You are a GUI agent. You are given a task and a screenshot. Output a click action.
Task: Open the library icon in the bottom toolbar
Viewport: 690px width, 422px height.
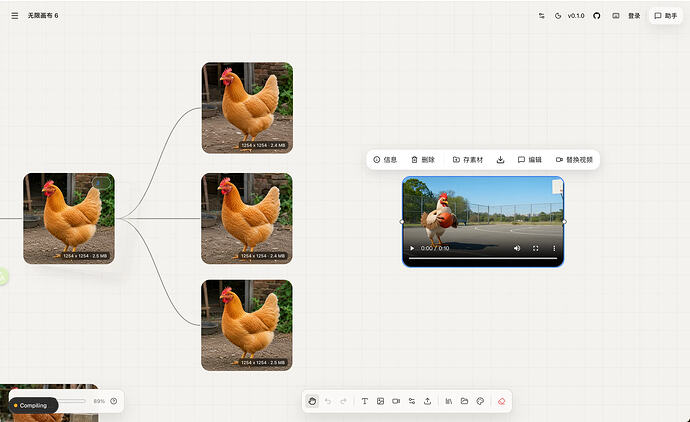(x=449, y=401)
